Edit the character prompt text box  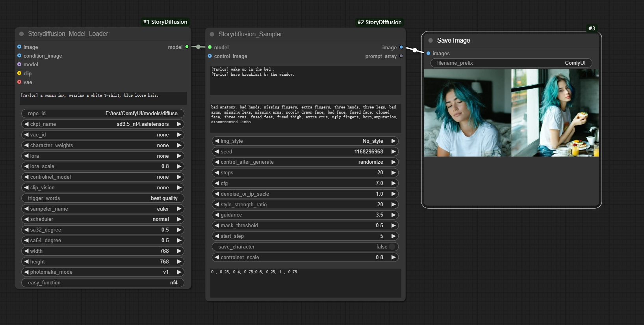pyautogui.click(x=103, y=98)
